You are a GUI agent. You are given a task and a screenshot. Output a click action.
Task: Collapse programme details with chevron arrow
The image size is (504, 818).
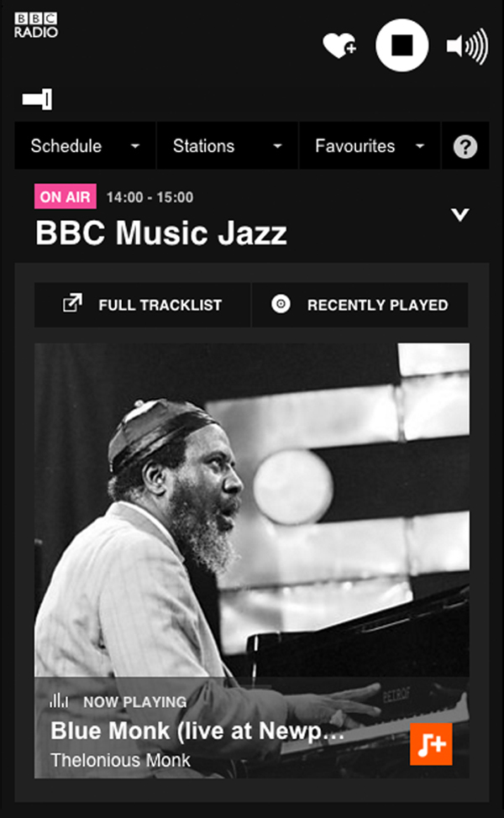[460, 215]
